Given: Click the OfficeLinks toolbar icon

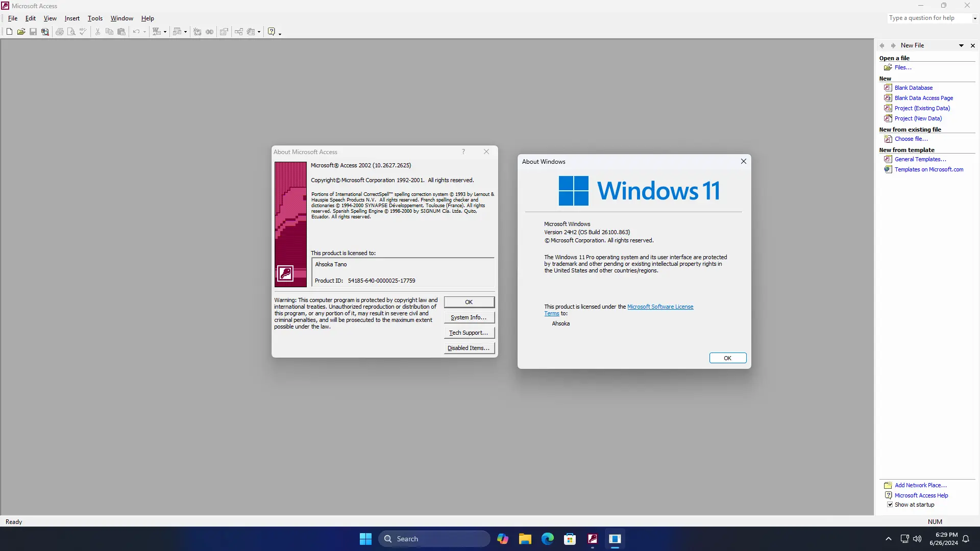Looking at the screenshot, I should [157, 32].
